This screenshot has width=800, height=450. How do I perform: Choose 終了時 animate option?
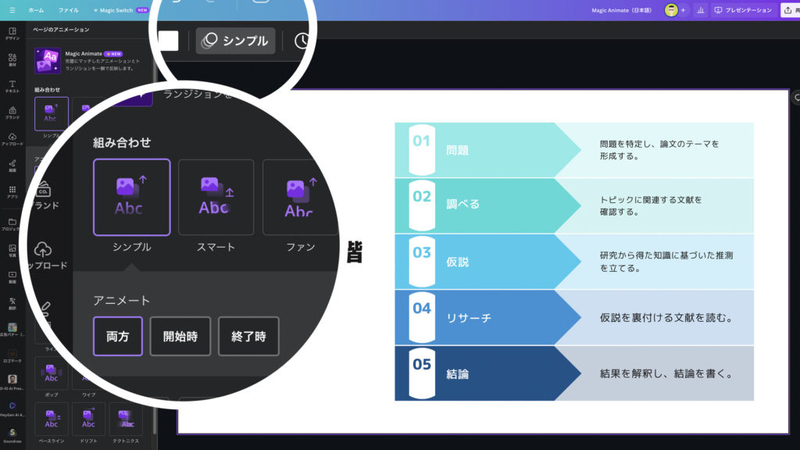[x=248, y=336]
